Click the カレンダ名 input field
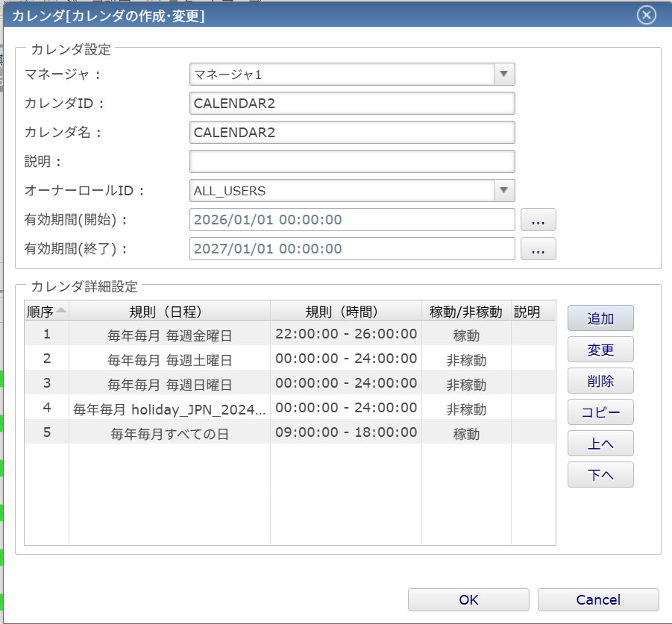The width and height of the screenshot is (672, 624). click(352, 133)
